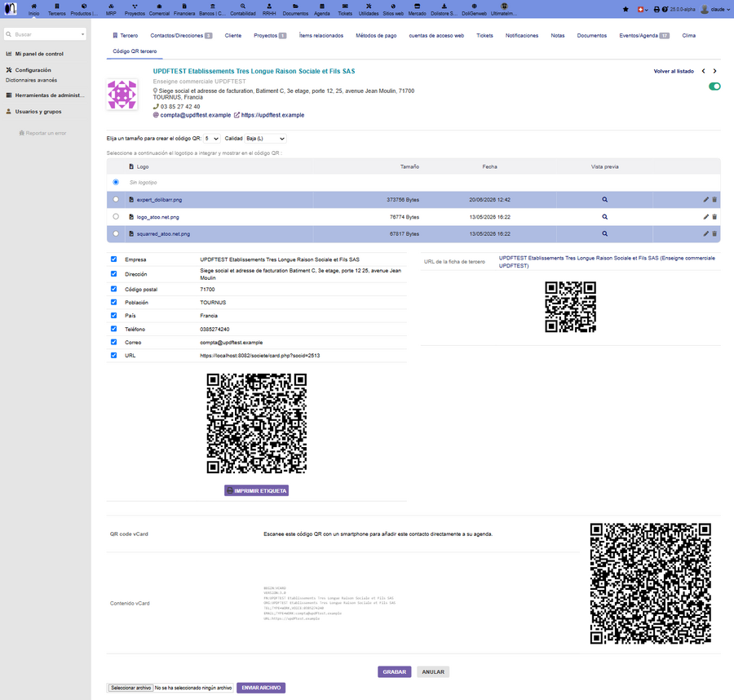Open the Comercial top menu icon
This screenshot has width=734, height=700.
tap(159, 7)
